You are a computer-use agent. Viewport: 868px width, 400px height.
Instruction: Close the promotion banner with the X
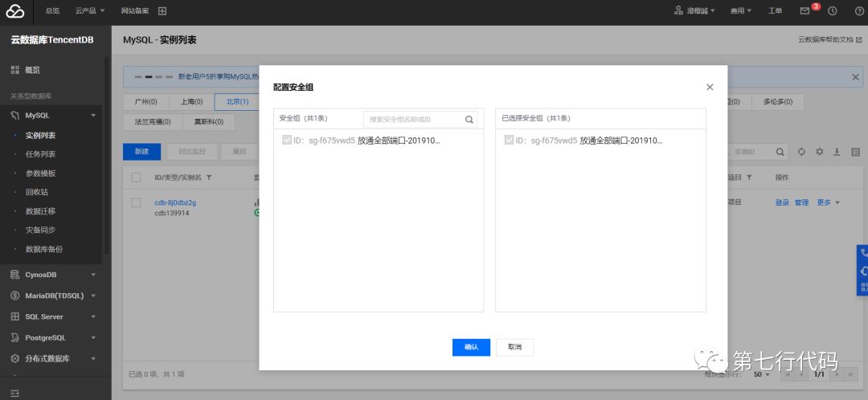click(855, 77)
